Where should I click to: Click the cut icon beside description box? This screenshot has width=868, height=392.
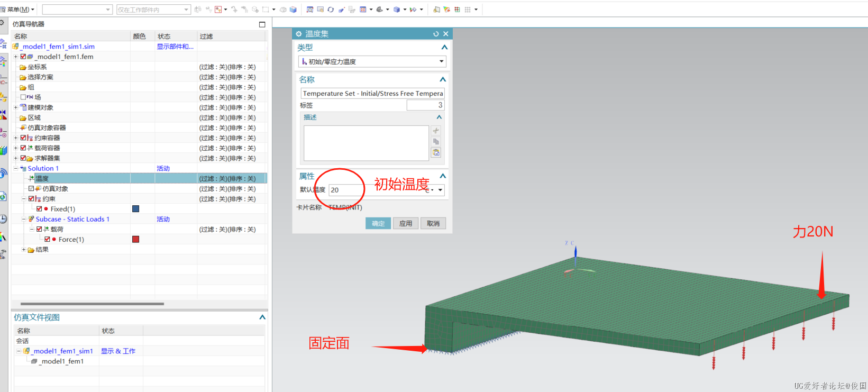click(436, 131)
